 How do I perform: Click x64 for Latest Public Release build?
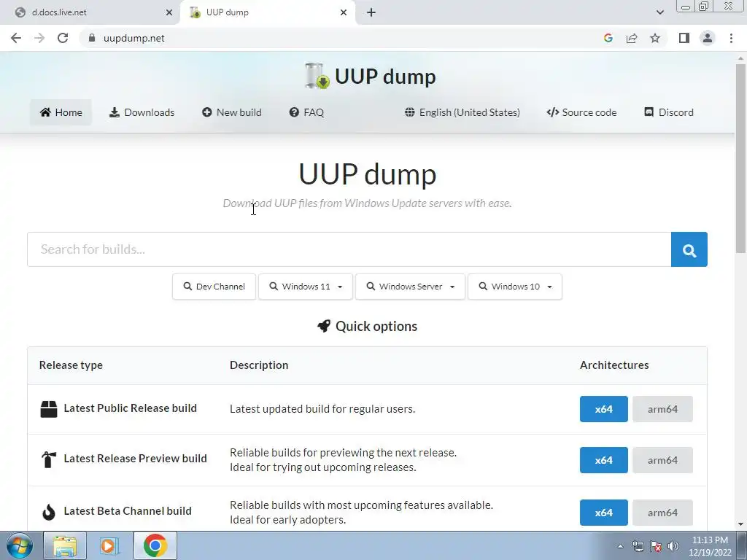pos(603,409)
